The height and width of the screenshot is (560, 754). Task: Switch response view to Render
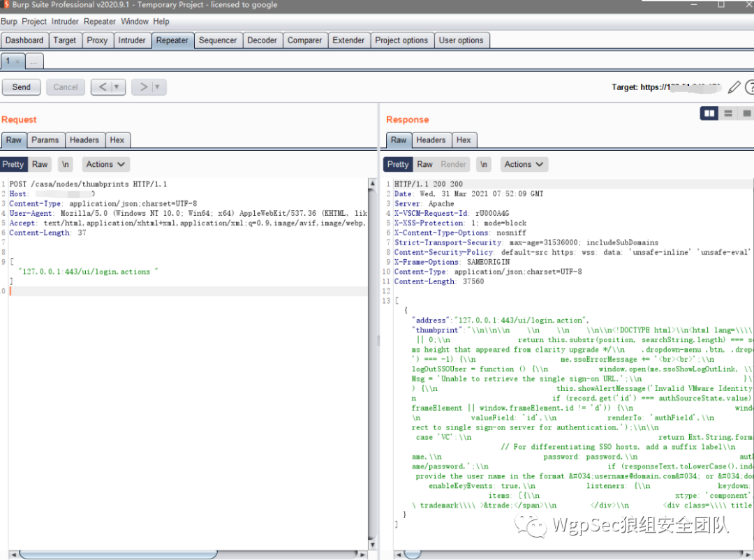pos(454,165)
